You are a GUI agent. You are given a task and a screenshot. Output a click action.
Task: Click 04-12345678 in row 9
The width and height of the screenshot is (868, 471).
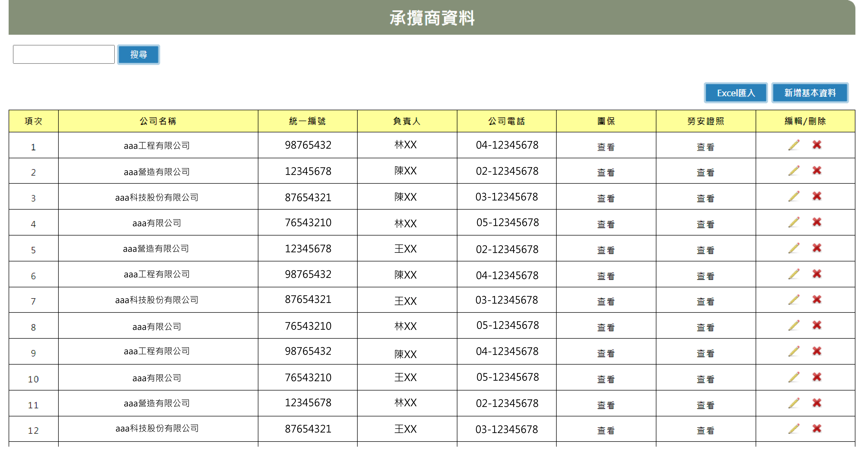pos(507,351)
